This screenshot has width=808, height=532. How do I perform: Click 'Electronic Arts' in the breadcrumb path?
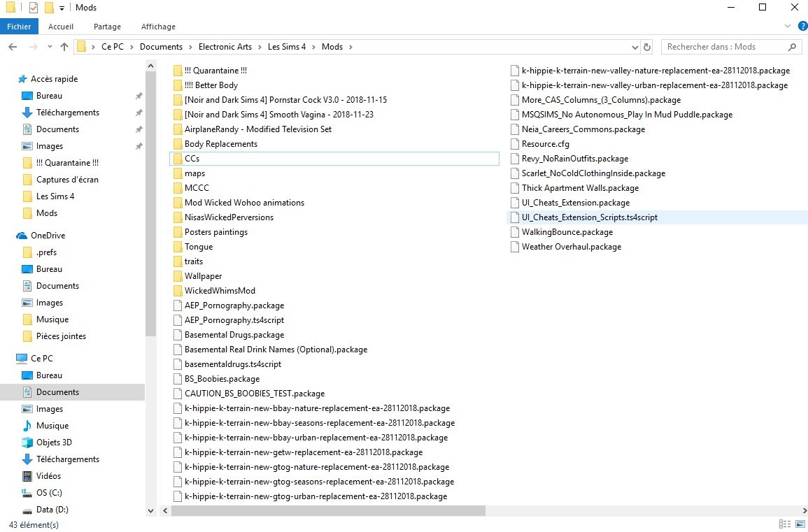225,47
